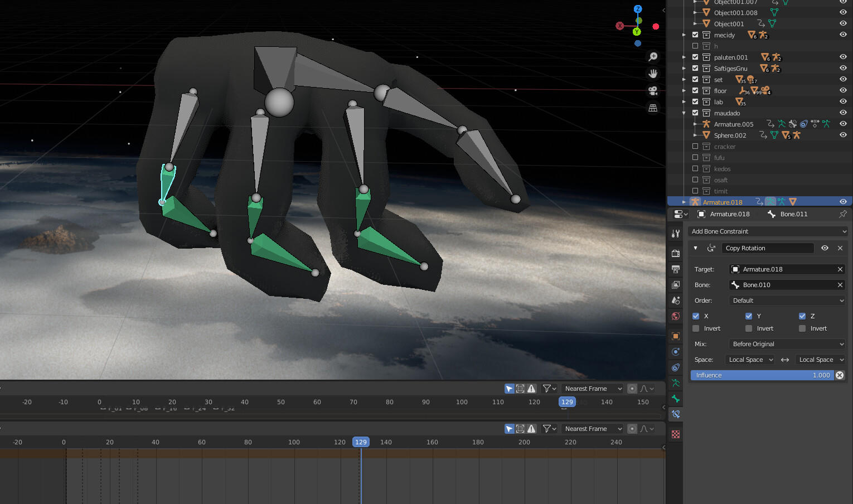Open the View Layer properties tab
This screenshot has width=853, height=504.
(x=676, y=285)
